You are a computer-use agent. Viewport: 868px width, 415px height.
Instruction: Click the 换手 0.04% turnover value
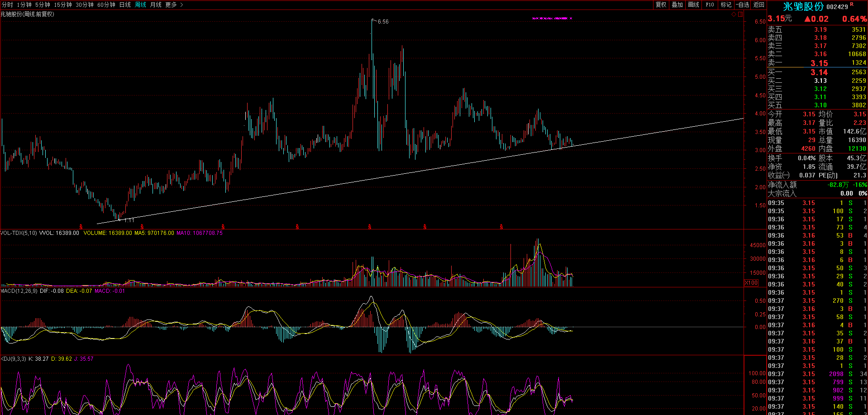tap(807, 158)
